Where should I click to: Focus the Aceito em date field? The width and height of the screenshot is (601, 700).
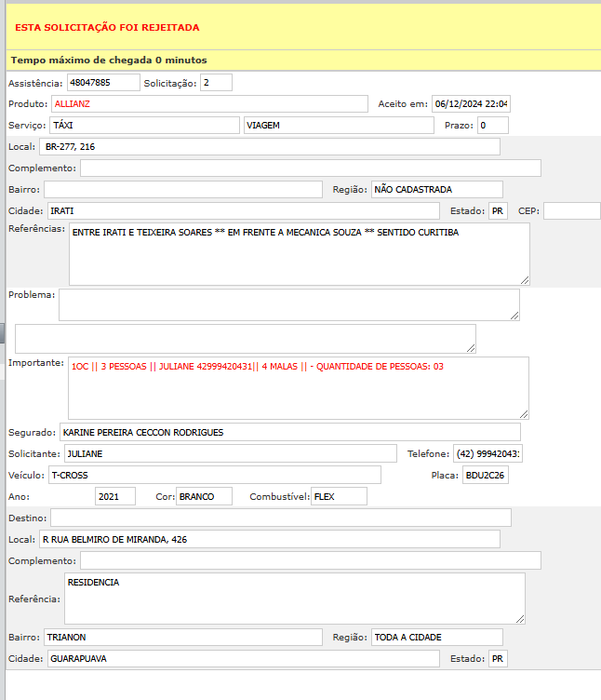tap(471, 103)
